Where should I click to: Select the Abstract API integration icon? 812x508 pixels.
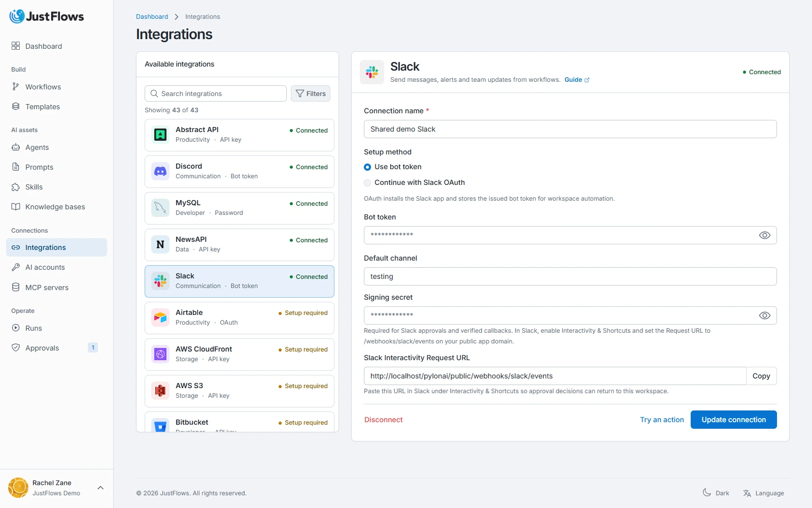(160, 135)
